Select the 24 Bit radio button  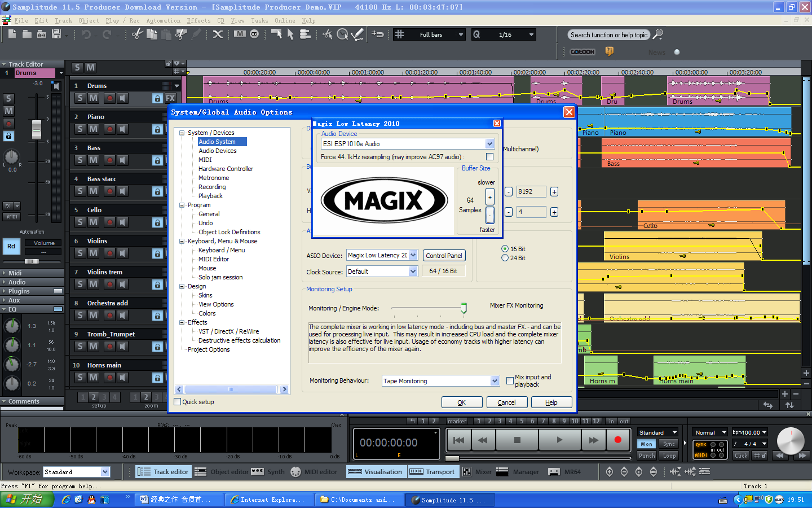point(505,258)
